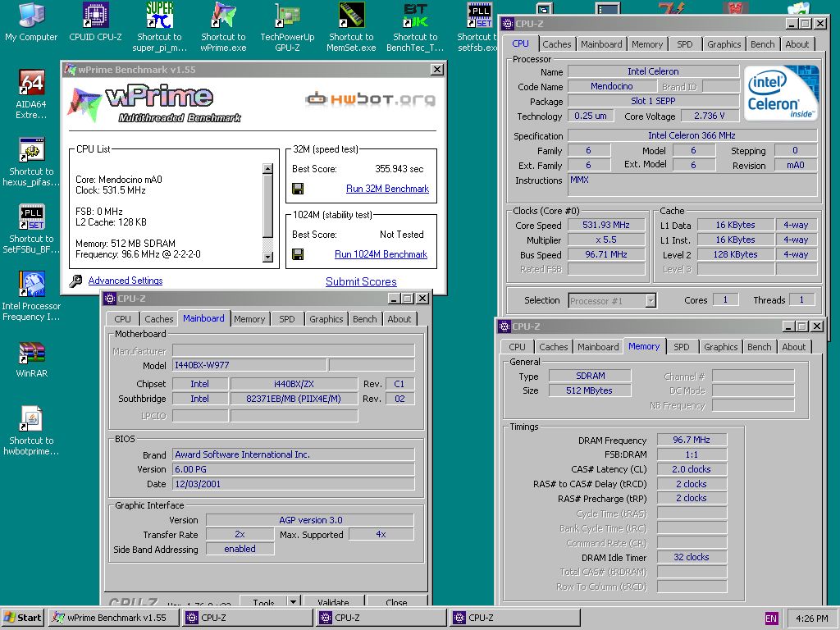The height and width of the screenshot is (630, 840).
Task: Click Submit Scores link
Action: pos(361,282)
